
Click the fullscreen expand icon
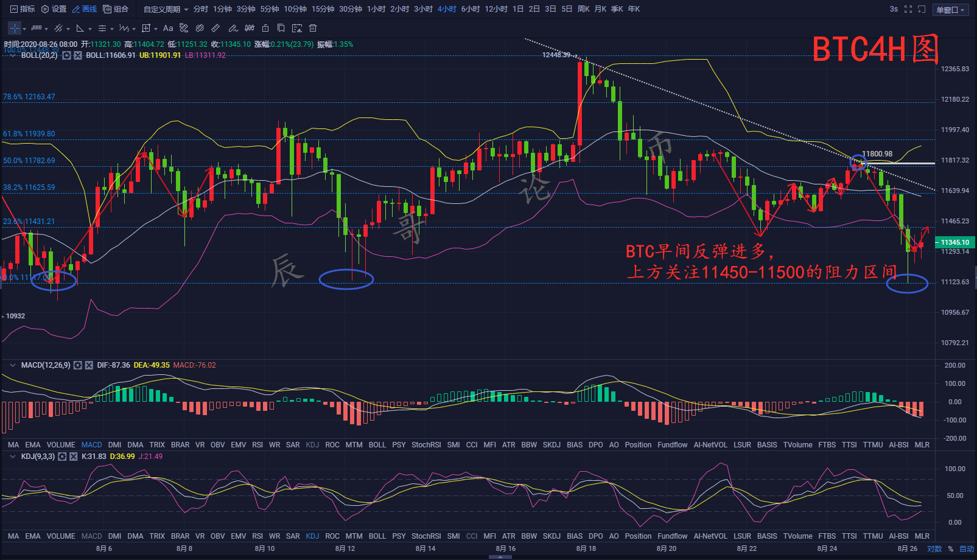click(908, 9)
